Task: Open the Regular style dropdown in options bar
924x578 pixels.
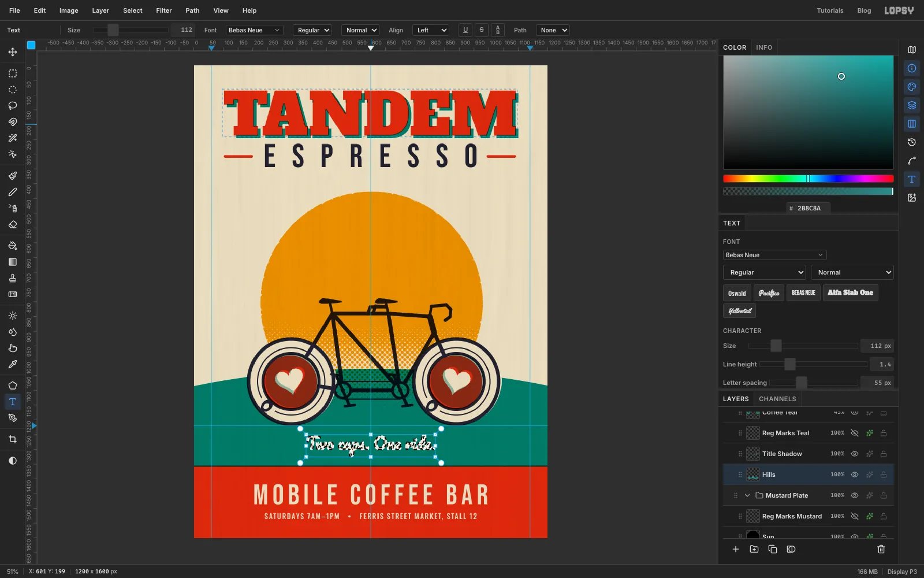Action: pos(312,30)
